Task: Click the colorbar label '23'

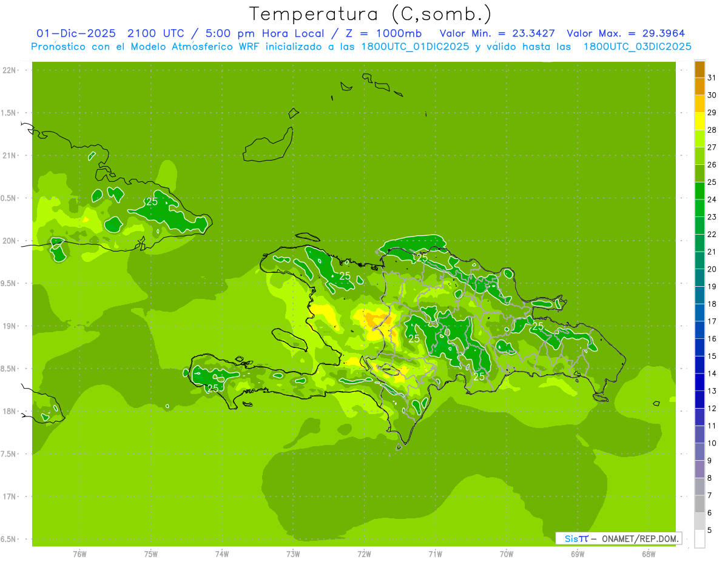Action: (712, 217)
